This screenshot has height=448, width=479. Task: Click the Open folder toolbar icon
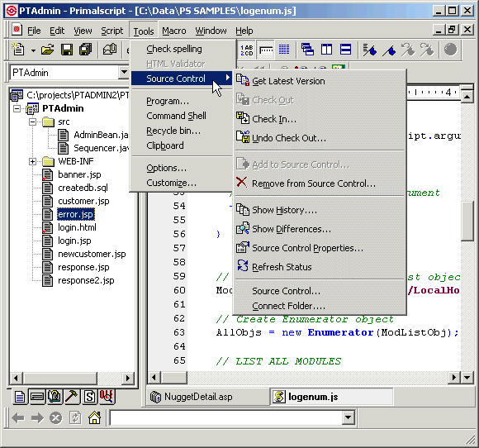click(47, 50)
